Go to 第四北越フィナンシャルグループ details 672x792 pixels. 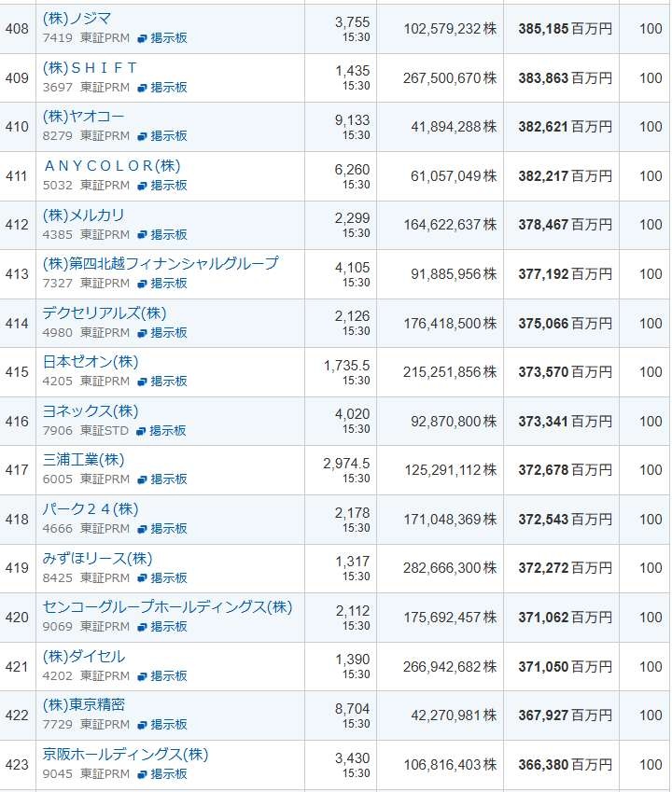click(160, 264)
